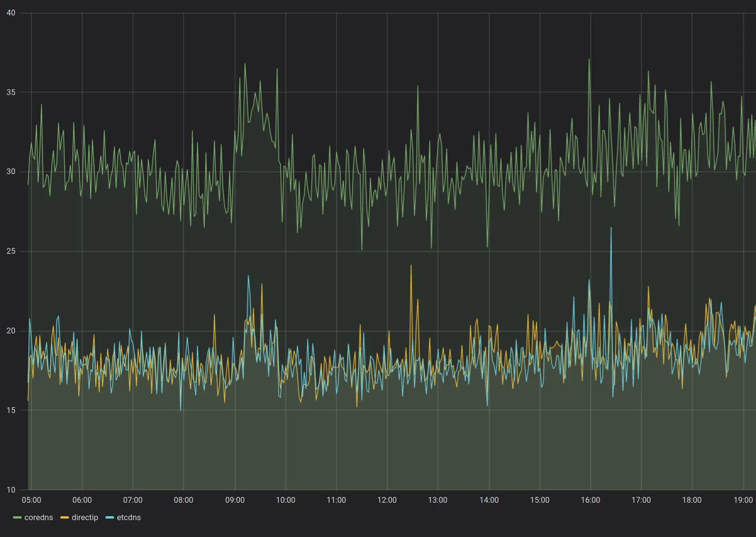The image size is (756, 537).
Task: Click the 14:00 time axis label
Action: pos(489,500)
